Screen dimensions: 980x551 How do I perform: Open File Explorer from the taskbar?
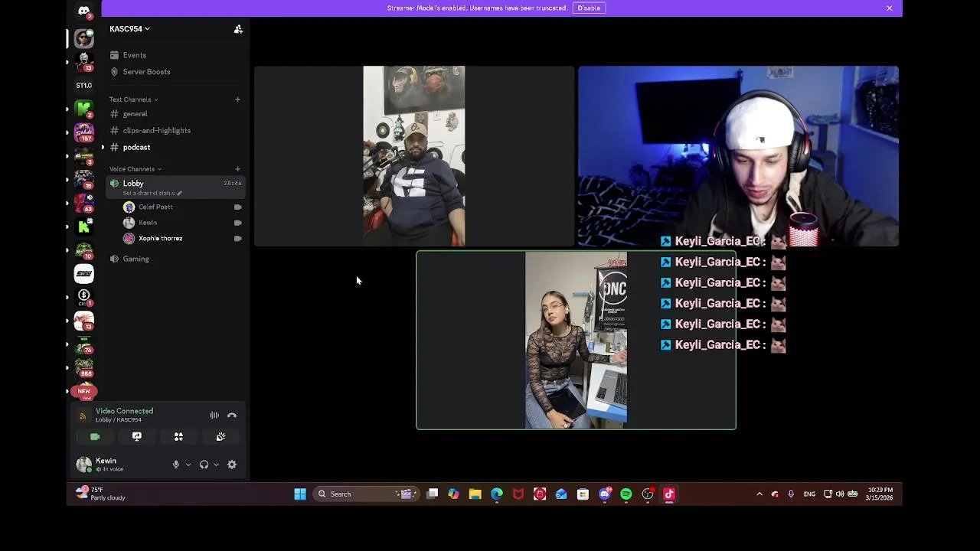click(x=475, y=494)
